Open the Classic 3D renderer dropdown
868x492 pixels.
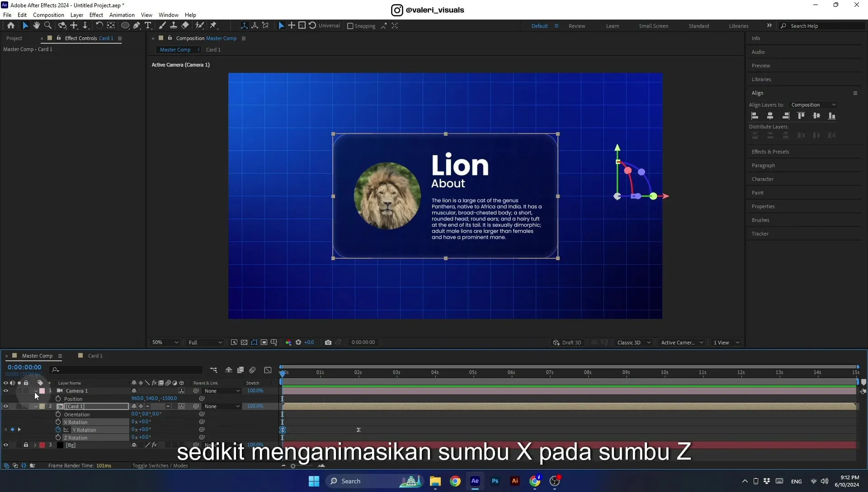point(634,342)
